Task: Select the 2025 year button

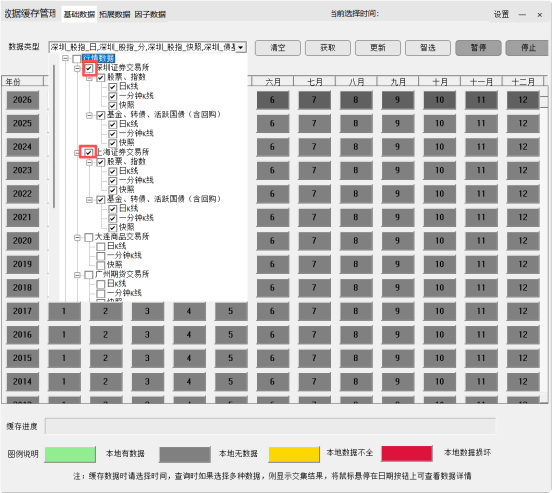Action: point(23,124)
